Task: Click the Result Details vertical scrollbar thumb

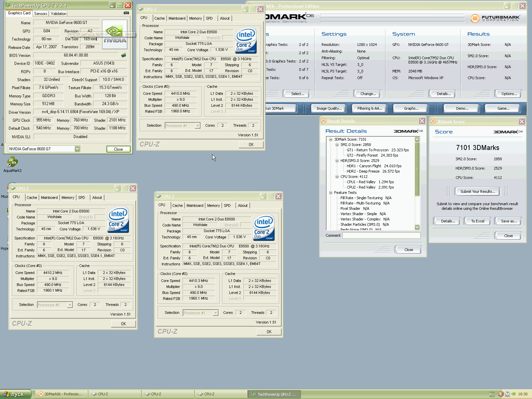Action: [x=417, y=169]
